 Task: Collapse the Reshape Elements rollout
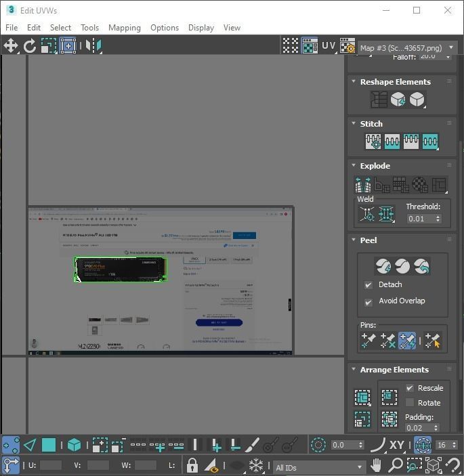pos(354,81)
